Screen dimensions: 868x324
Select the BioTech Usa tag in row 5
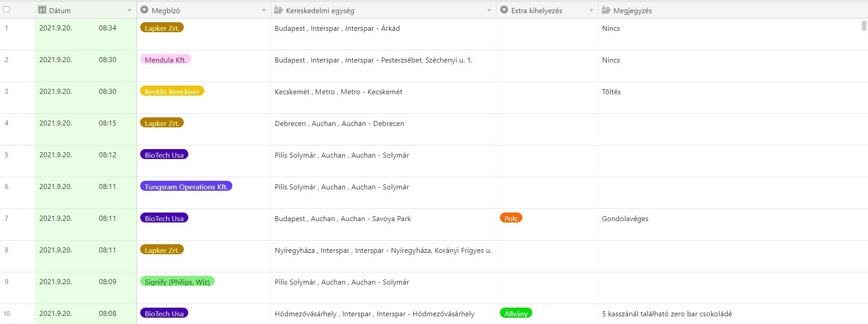pyautogui.click(x=164, y=155)
